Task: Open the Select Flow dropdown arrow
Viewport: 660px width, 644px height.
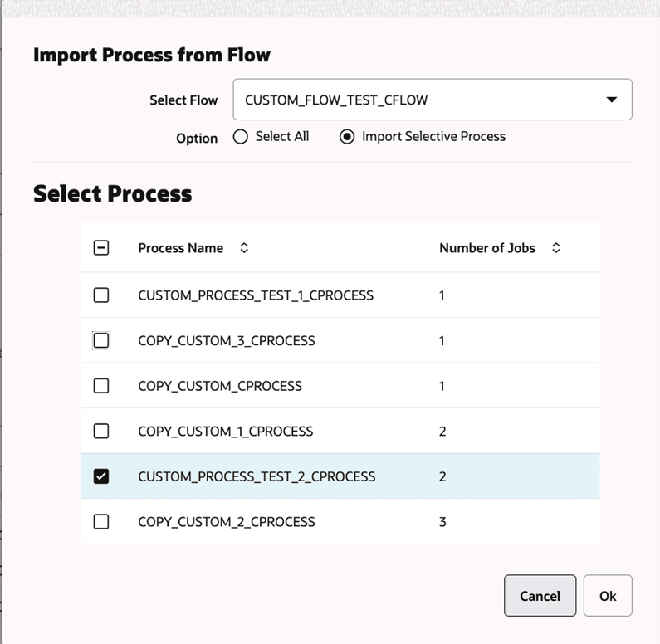Action: click(612, 100)
